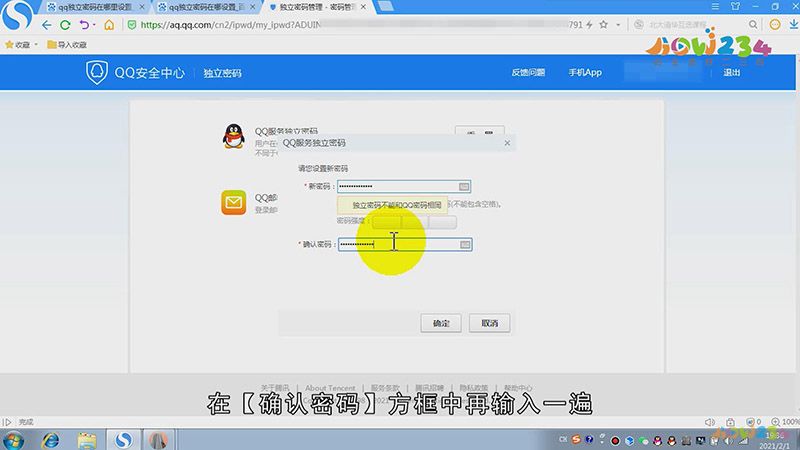Screen dimensions: 800x450
Task: Go back with the browser back arrow
Action: point(46,24)
